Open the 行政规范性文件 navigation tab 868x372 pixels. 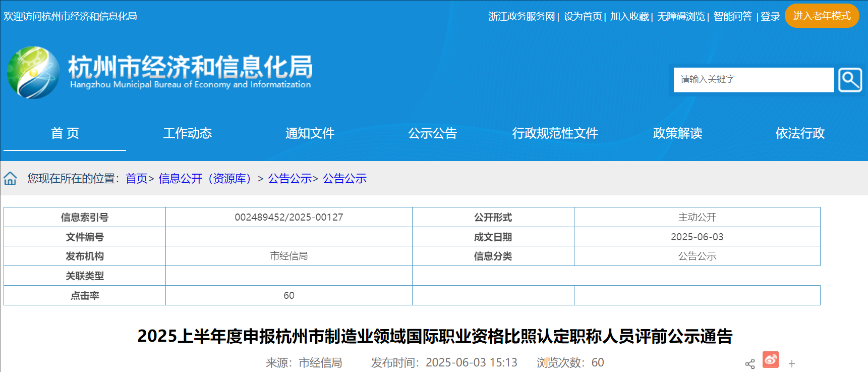pos(555,133)
